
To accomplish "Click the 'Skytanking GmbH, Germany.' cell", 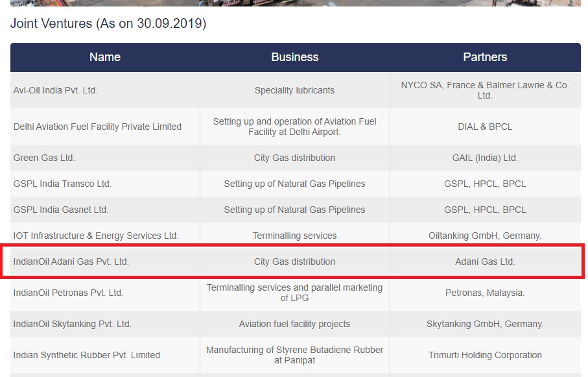I will [x=486, y=324].
